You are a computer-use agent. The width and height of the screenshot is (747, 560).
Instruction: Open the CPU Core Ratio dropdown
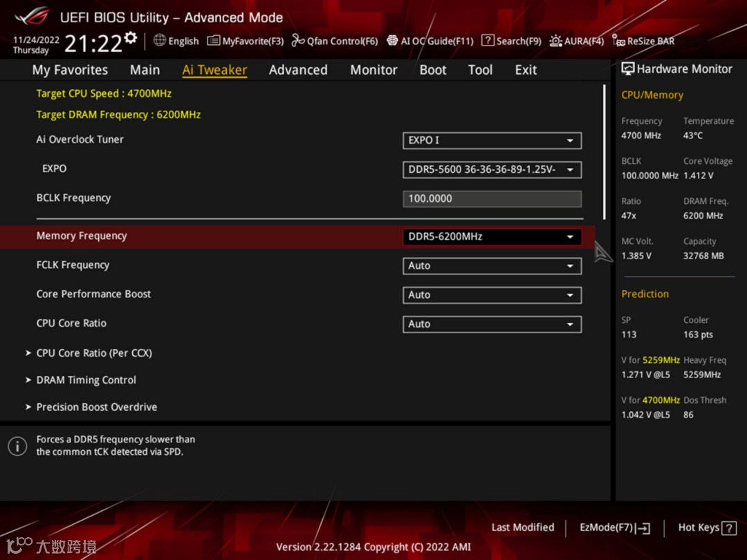[x=492, y=324]
